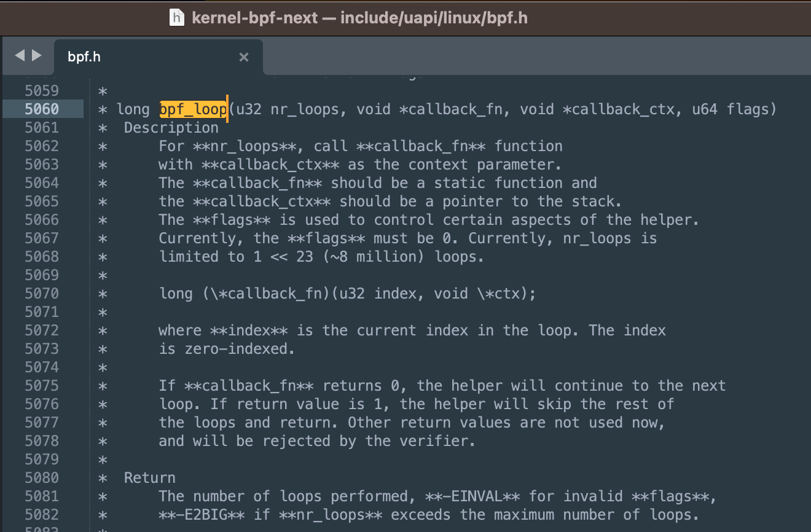Click line number 5075 in the gutter
The height and width of the screenshot is (532, 811).
pyautogui.click(x=42, y=386)
